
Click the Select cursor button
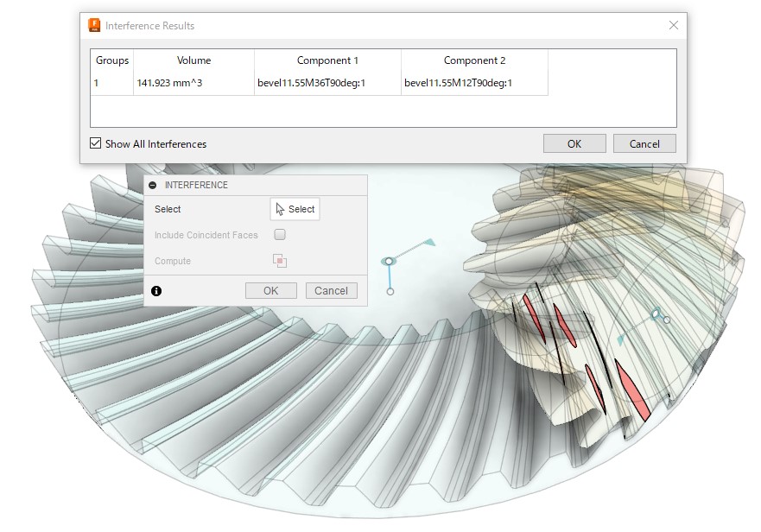pos(295,209)
